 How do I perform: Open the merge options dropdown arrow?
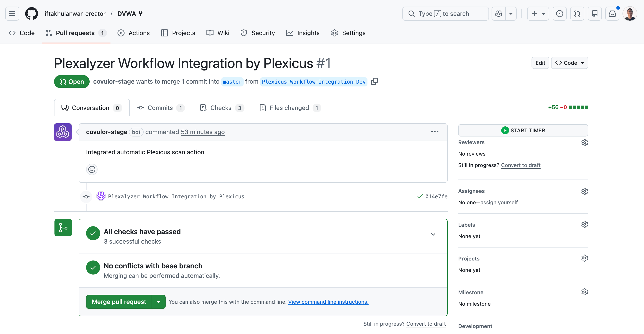[159, 302]
